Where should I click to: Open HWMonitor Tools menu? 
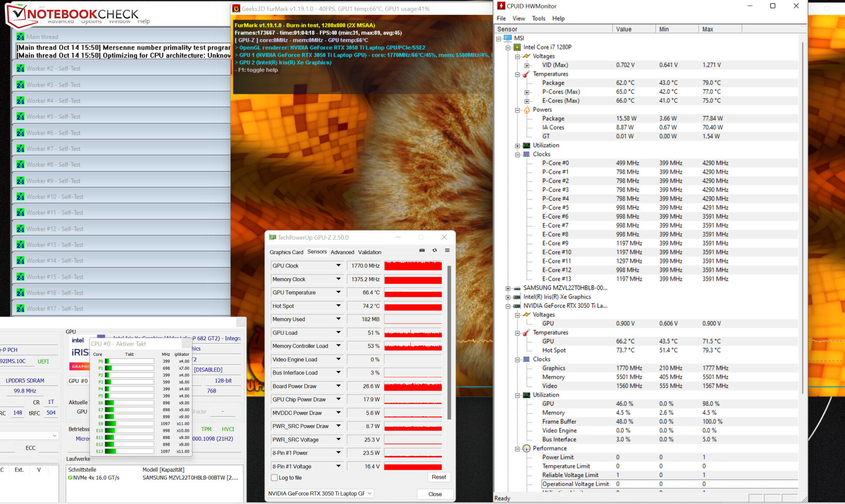pyautogui.click(x=538, y=18)
